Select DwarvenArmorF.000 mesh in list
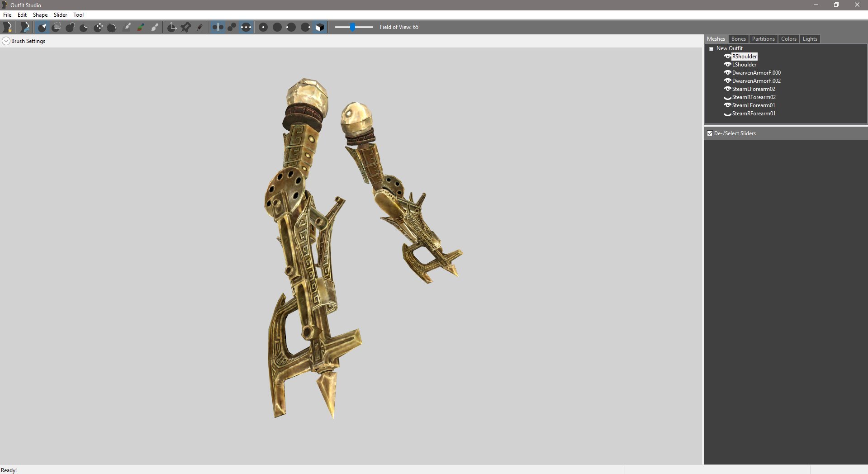Image resolution: width=868 pixels, height=474 pixels. [x=756, y=73]
